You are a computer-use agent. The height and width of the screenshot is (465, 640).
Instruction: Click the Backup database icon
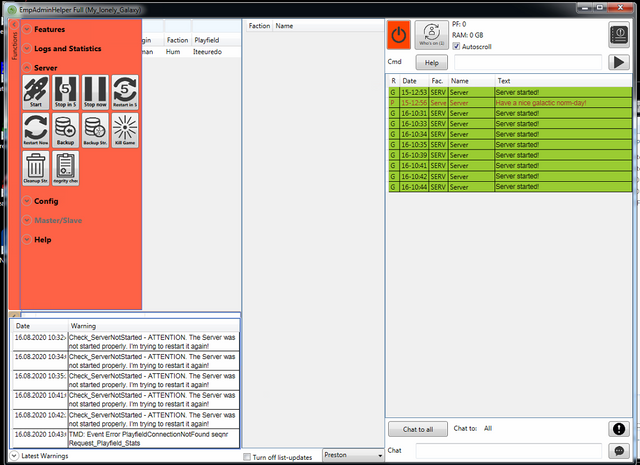tap(66, 130)
